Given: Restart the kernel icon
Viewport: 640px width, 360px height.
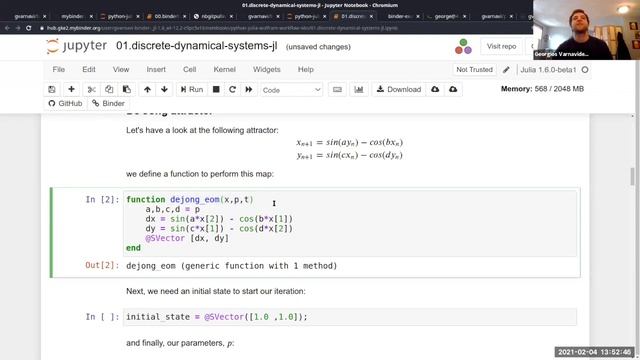Looking at the screenshot, I should pyautogui.click(x=232, y=89).
